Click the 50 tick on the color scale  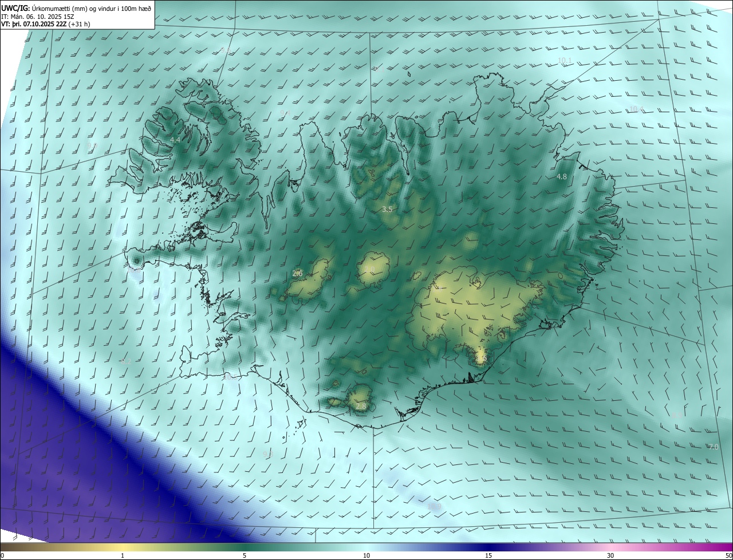(x=728, y=556)
